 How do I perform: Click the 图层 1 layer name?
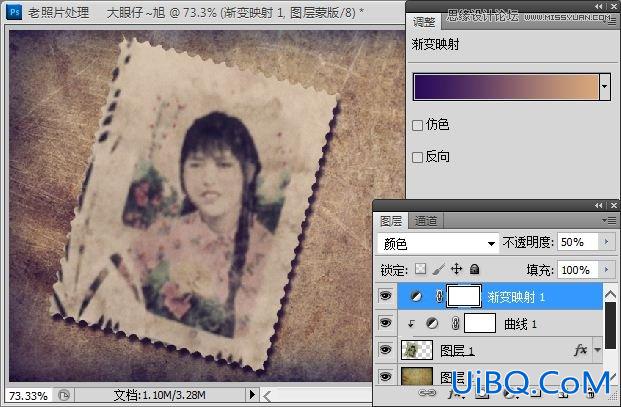tap(457, 351)
